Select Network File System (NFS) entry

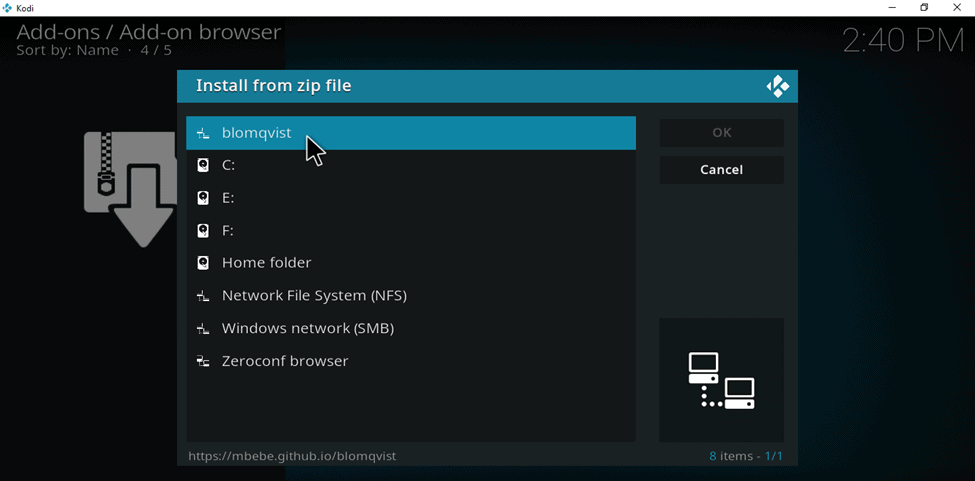coord(411,296)
